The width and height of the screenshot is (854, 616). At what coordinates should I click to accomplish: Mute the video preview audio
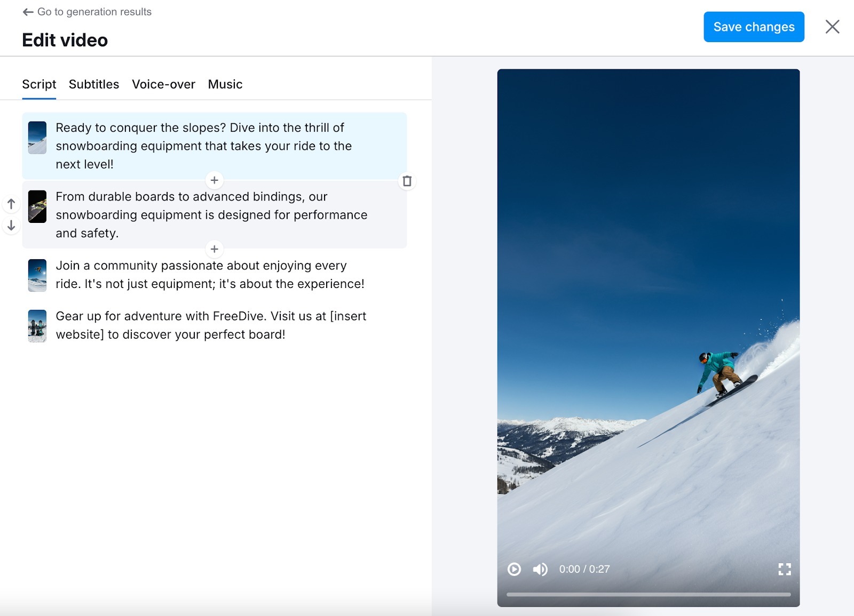[540, 570]
